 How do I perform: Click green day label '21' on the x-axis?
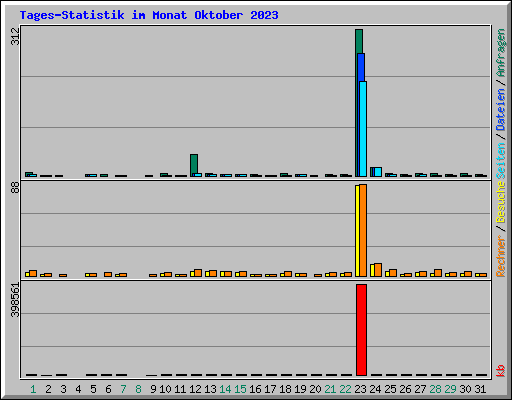(330, 389)
